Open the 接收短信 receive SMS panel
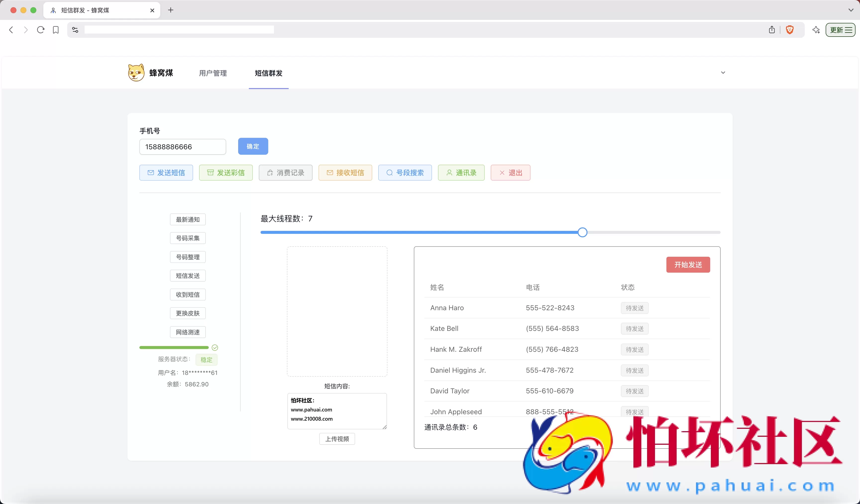This screenshot has height=504, width=860. pyautogui.click(x=345, y=173)
